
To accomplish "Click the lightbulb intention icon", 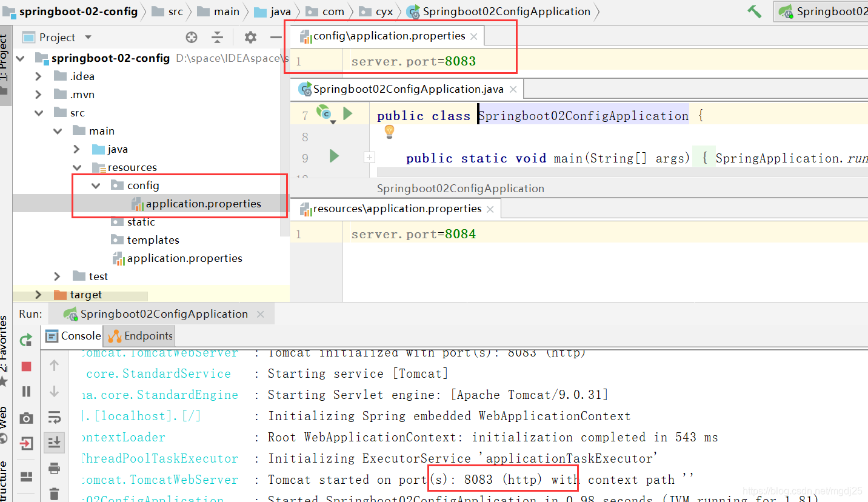I will click(x=390, y=131).
